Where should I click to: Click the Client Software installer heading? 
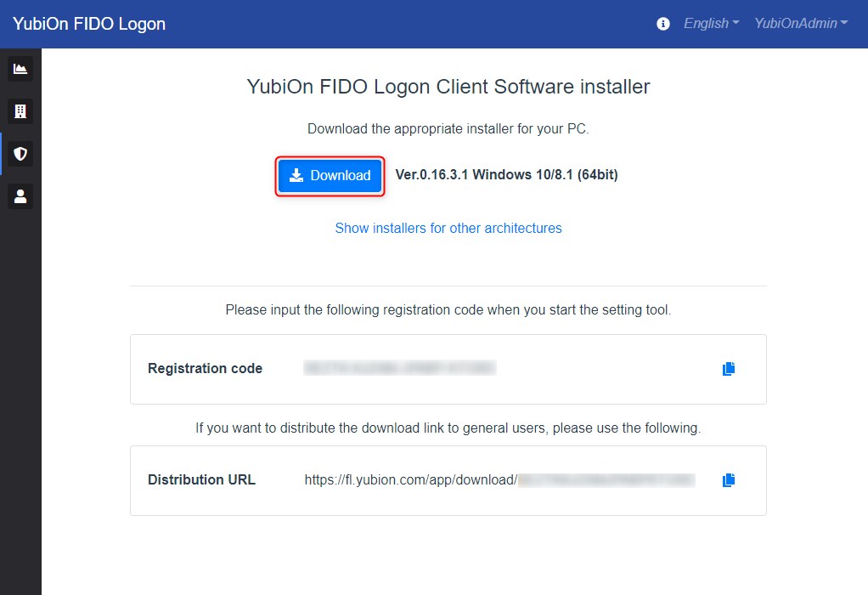coord(448,87)
